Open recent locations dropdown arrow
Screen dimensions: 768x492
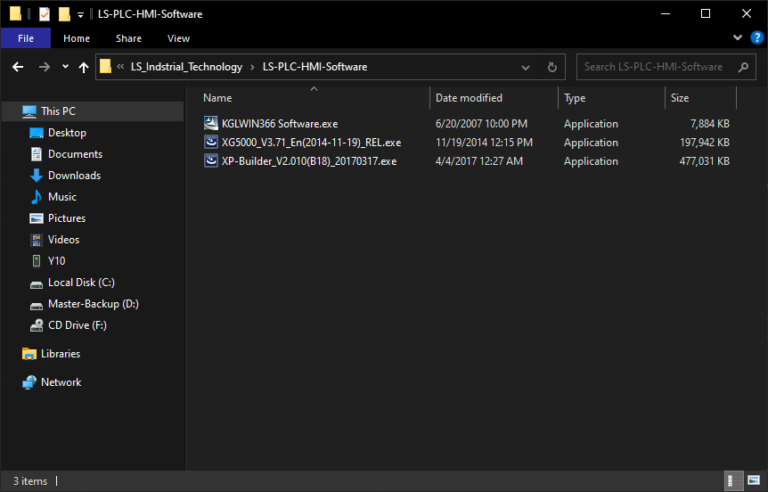click(64, 67)
